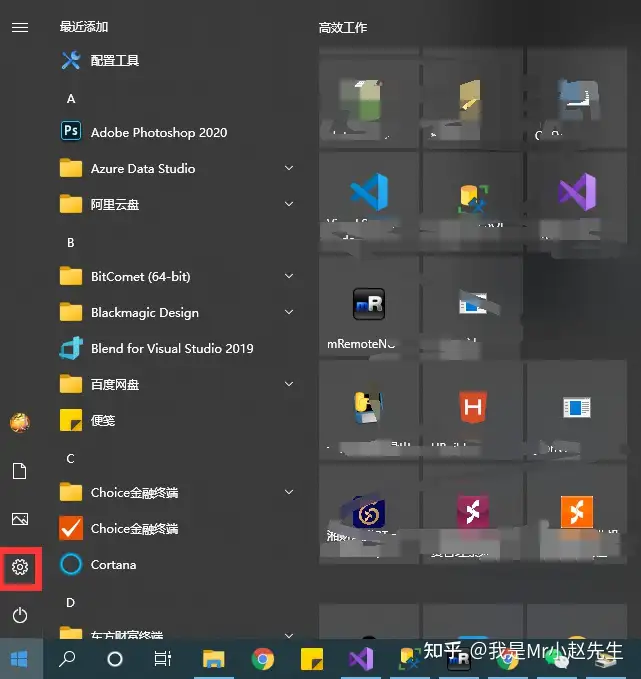
Task: Open blurred pencil tile in top row
Action: coord(473,97)
